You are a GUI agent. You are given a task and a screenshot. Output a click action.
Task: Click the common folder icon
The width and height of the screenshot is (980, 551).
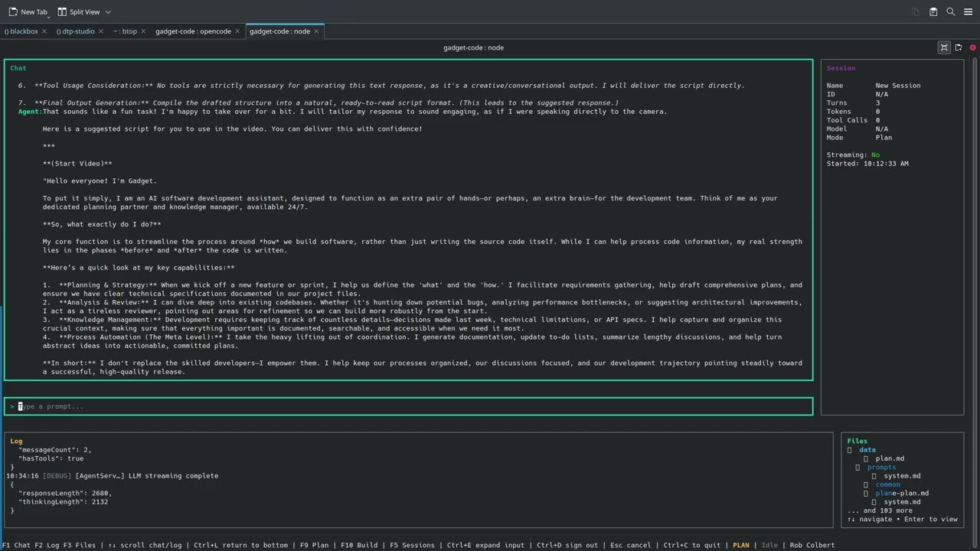point(866,484)
